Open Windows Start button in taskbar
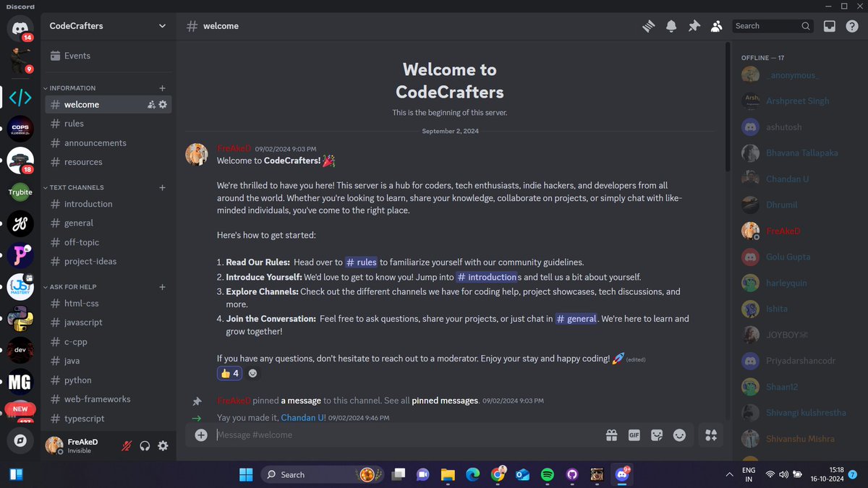Screen dimensions: 868x488 click(x=246, y=475)
